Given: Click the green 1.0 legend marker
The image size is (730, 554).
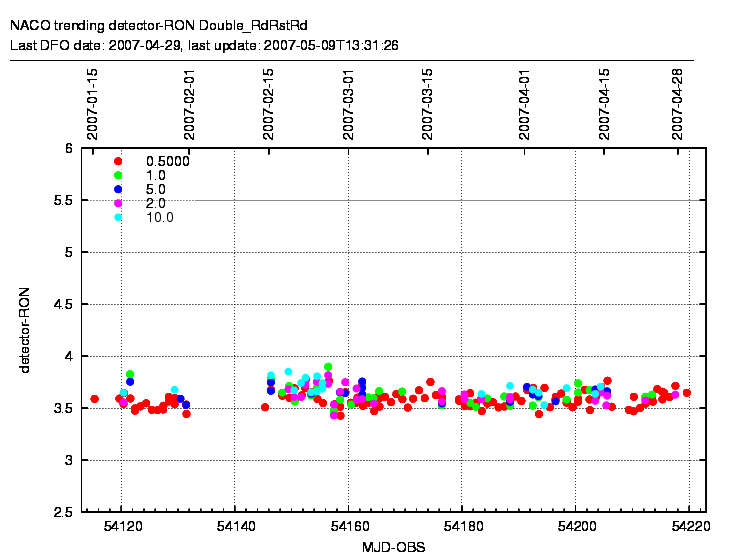Looking at the screenshot, I should click(118, 175).
